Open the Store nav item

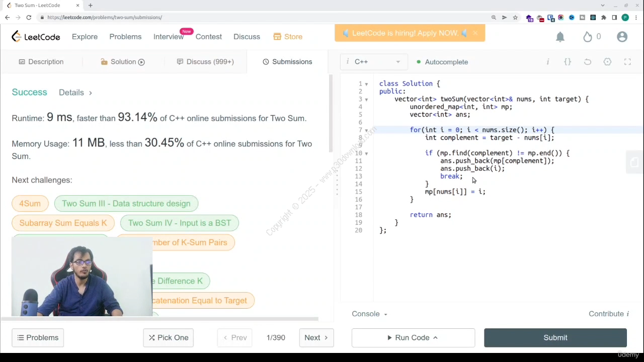288,37
